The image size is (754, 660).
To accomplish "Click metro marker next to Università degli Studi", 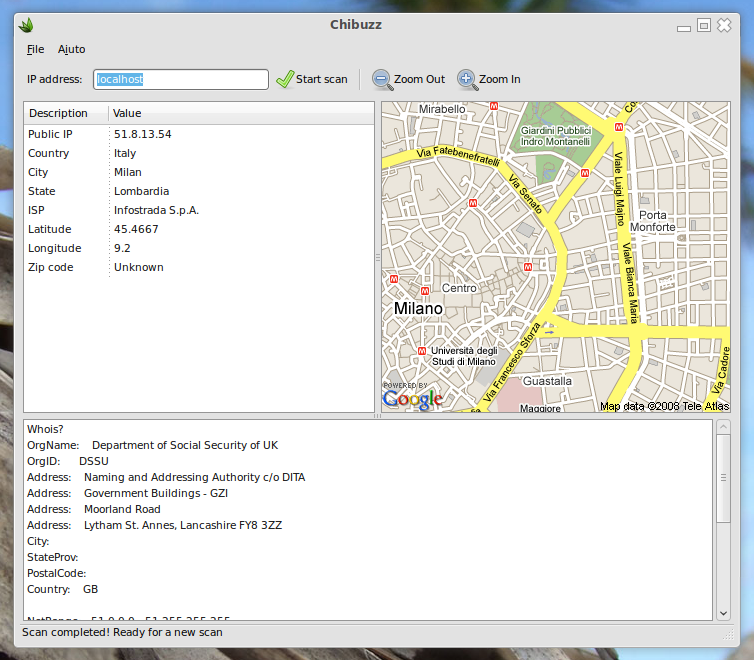I will pos(422,351).
